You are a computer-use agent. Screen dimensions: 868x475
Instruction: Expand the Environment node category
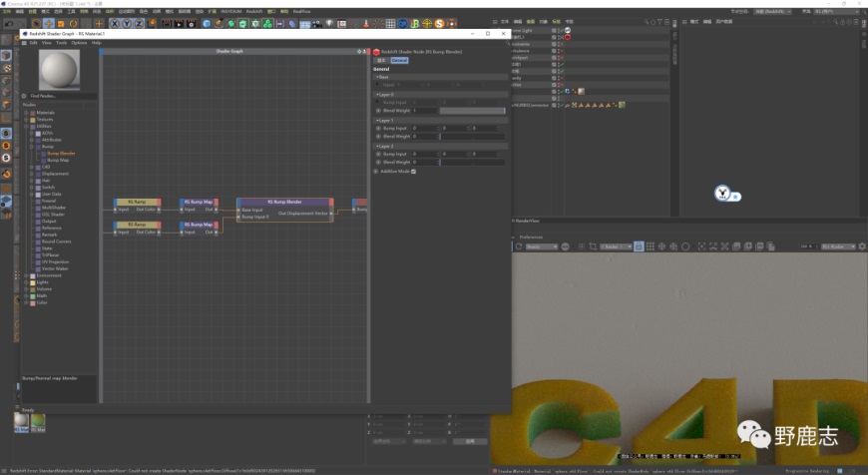click(x=26, y=275)
